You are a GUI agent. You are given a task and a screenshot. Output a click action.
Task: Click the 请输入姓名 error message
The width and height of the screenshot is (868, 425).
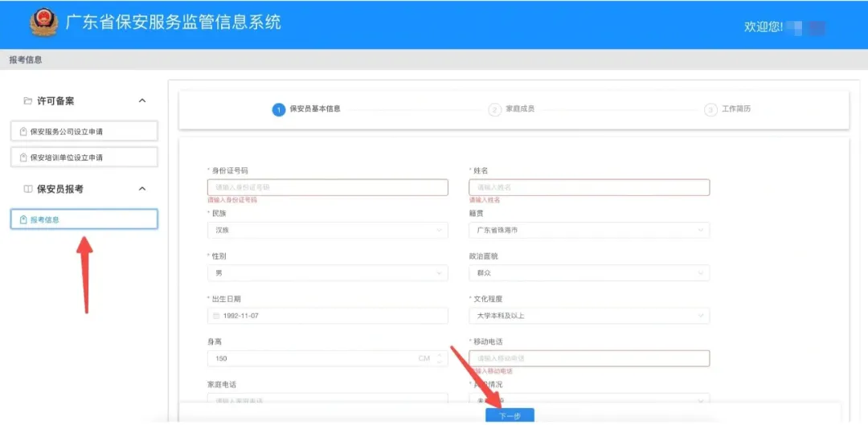pos(485,200)
